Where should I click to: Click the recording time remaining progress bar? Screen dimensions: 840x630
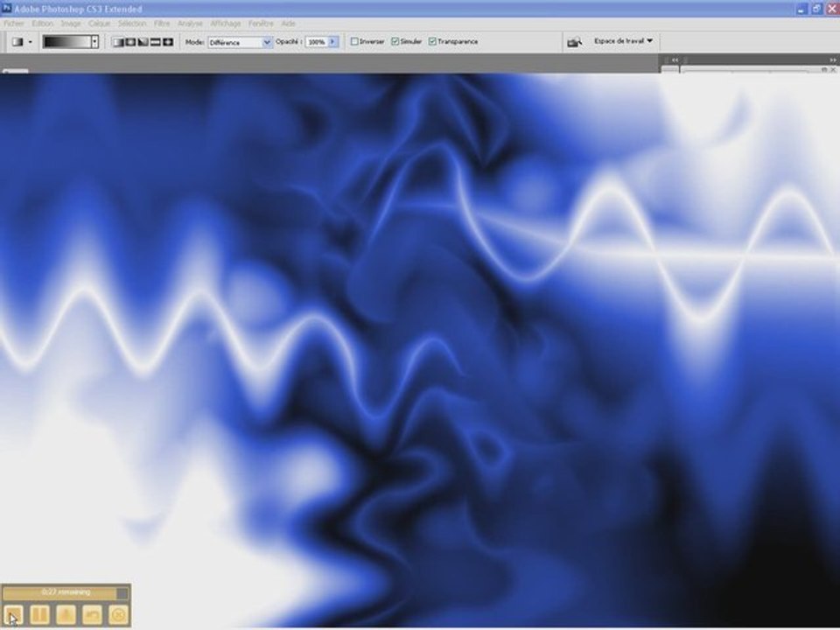[x=66, y=592]
